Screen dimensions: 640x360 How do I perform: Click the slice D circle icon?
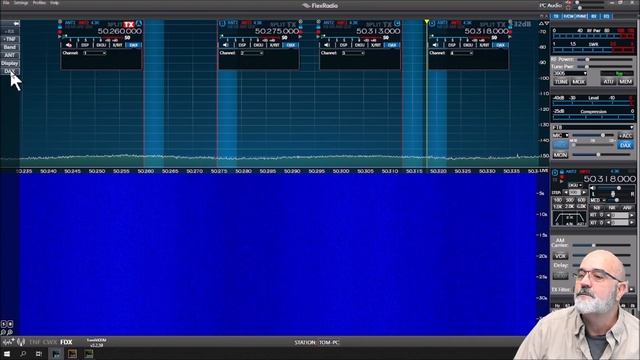point(432,24)
